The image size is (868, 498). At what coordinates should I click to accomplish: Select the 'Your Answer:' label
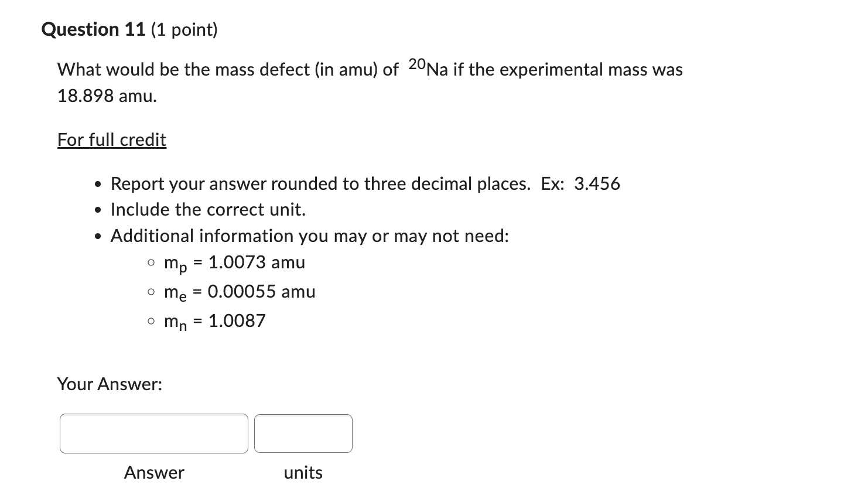click(x=110, y=384)
